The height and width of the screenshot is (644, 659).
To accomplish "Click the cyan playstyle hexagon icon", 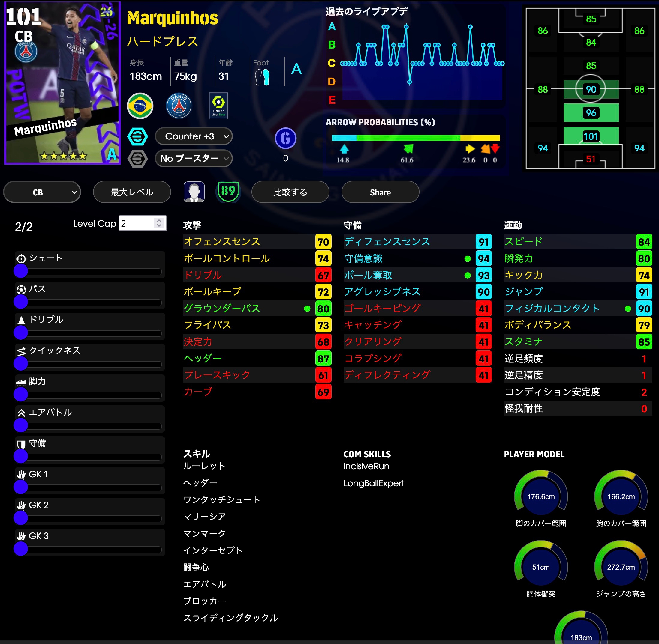I will pos(137,137).
